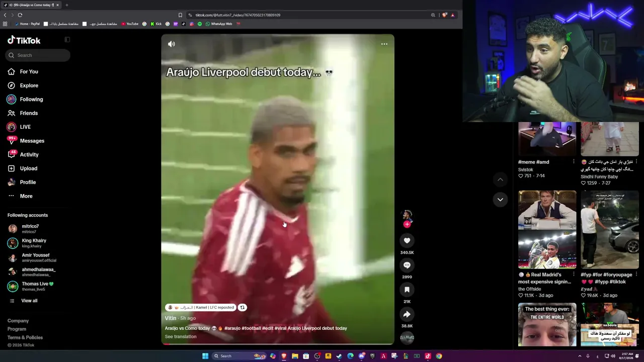Screen dimensions: 644x362
Task: Bookmark this page in the address bar
Action: (x=180, y=15)
